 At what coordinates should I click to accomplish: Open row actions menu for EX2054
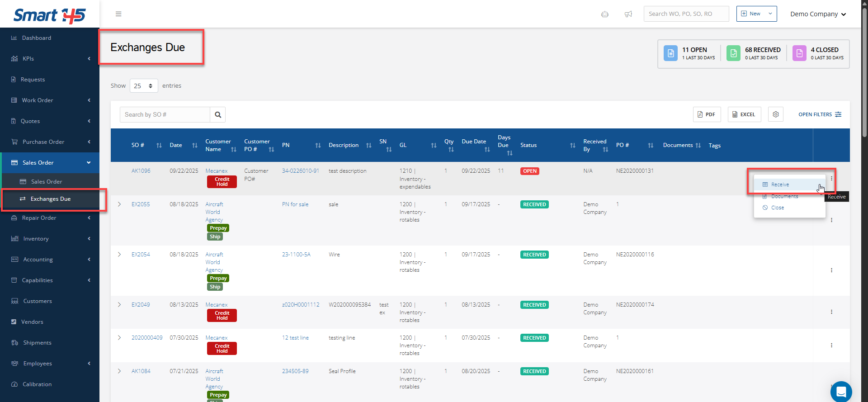(x=831, y=270)
